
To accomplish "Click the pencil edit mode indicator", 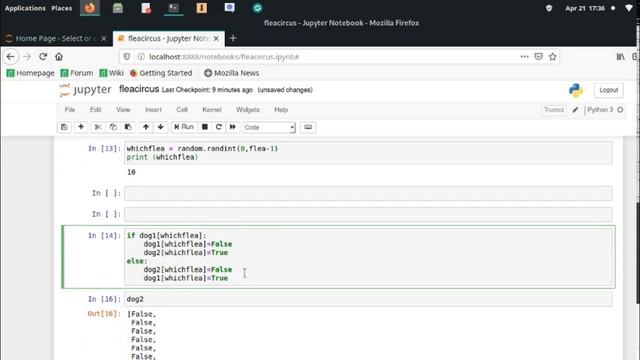I will 575,110.
